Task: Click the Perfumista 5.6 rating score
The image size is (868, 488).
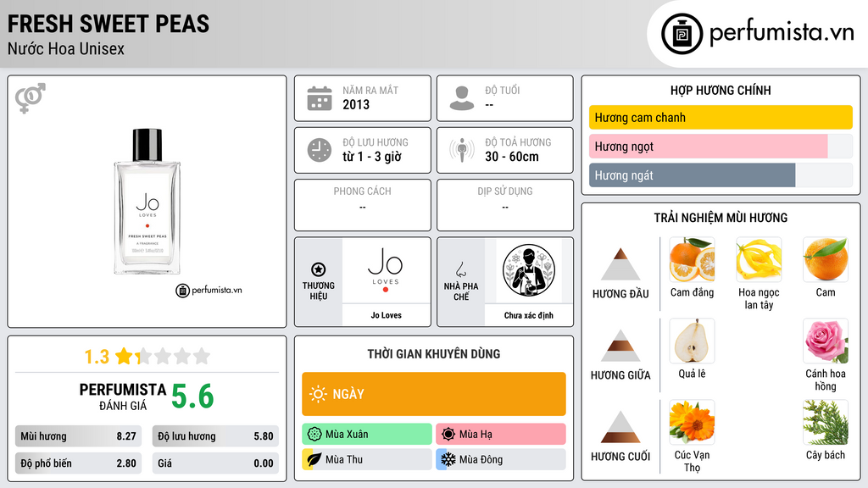Action: click(x=192, y=396)
